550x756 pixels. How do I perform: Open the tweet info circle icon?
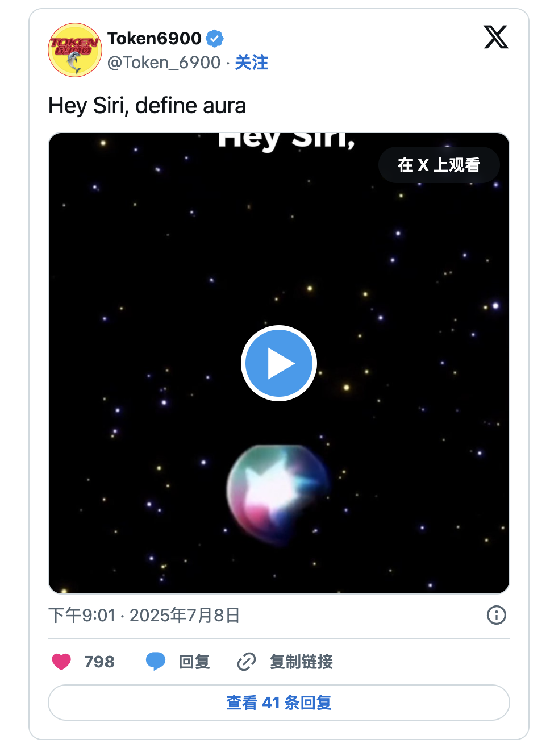496,615
